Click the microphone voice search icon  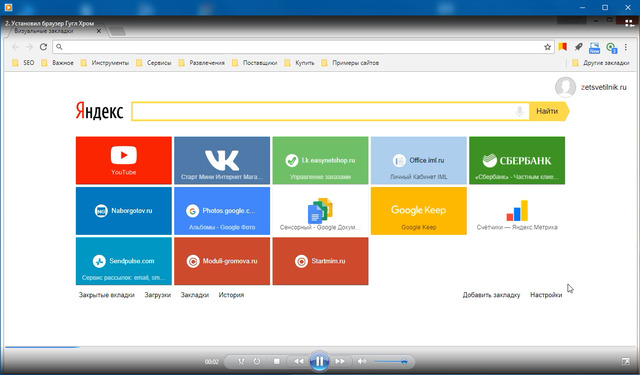pos(519,111)
